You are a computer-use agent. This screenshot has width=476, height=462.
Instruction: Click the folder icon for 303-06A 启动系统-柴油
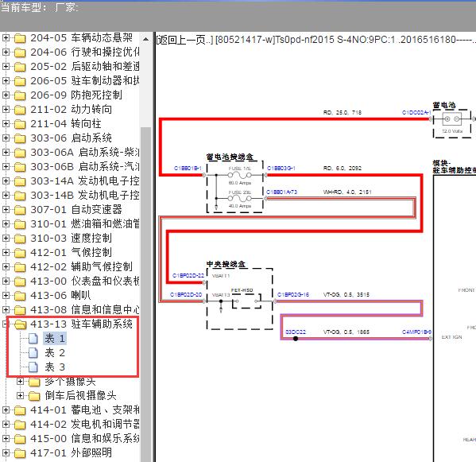point(20,153)
